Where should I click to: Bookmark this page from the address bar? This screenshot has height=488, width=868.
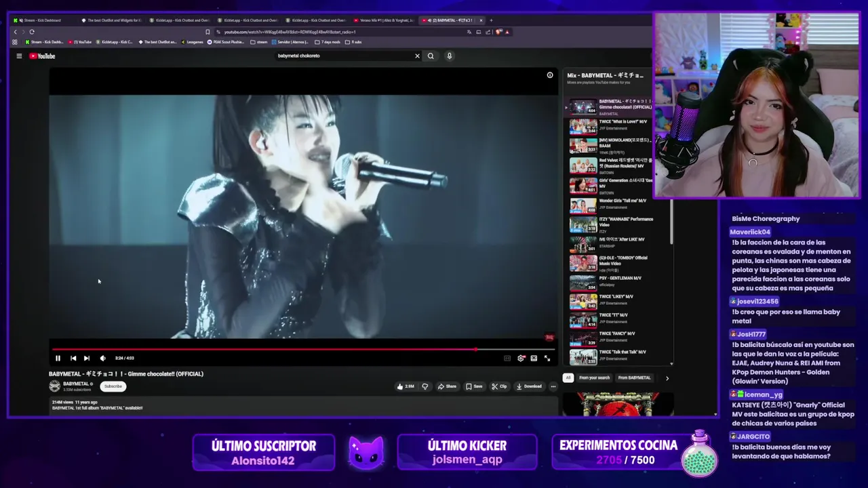[208, 32]
